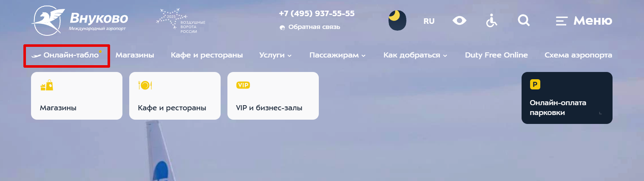The image size is (644, 181).
Task: Click the plate icon on Кафе и рестораны card
Action: coord(145,85)
